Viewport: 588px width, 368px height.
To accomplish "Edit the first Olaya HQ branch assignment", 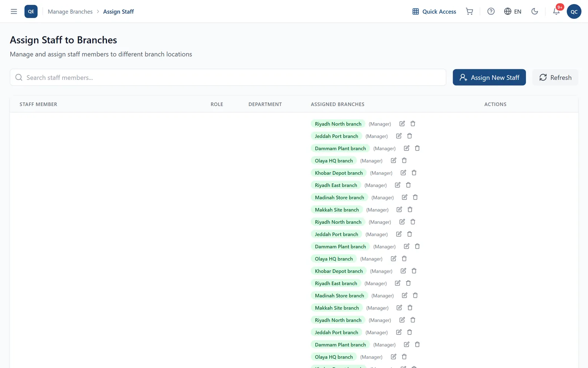I will [x=394, y=160].
